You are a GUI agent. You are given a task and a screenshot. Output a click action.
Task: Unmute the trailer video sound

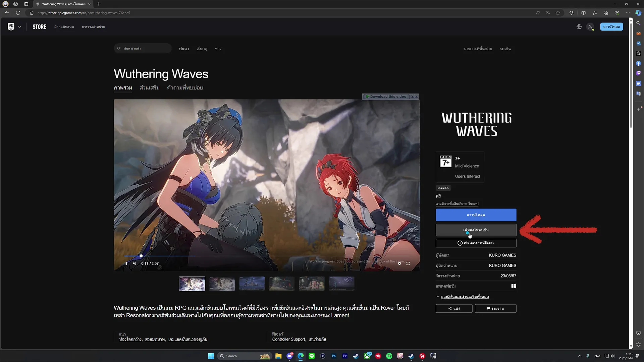(134, 263)
